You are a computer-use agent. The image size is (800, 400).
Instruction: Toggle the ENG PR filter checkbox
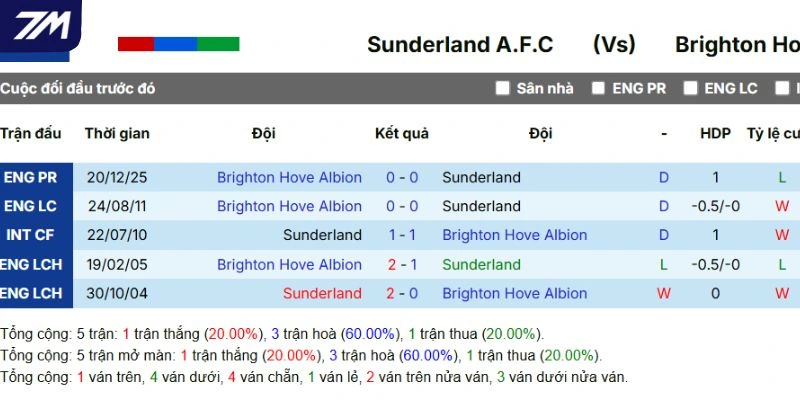(x=598, y=88)
